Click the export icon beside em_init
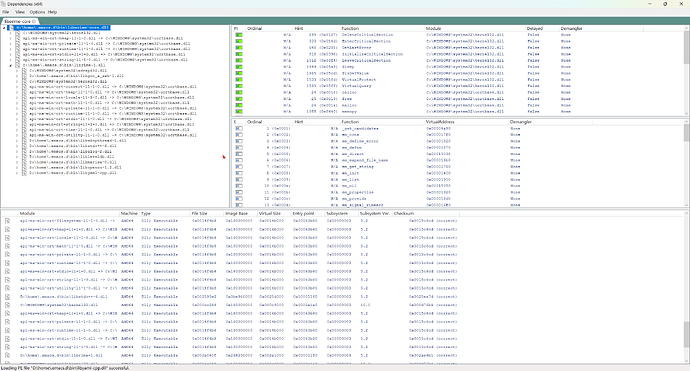The width and height of the screenshot is (690, 371). [x=239, y=173]
